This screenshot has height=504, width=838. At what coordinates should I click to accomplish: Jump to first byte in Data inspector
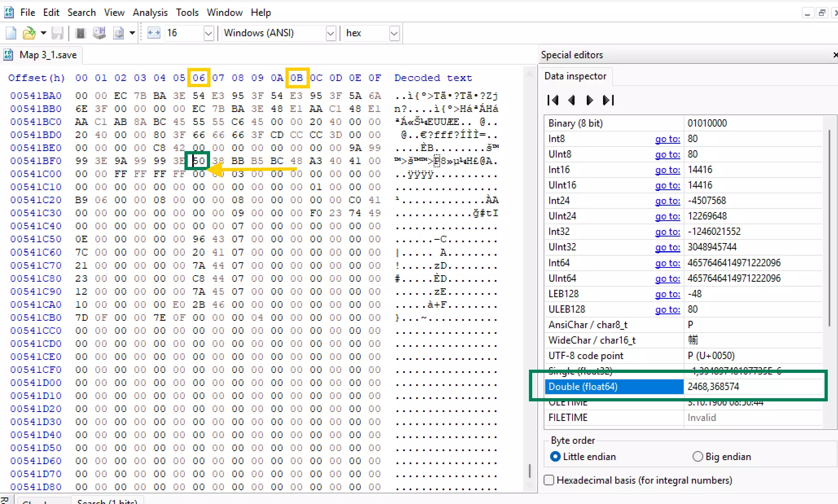click(553, 100)
